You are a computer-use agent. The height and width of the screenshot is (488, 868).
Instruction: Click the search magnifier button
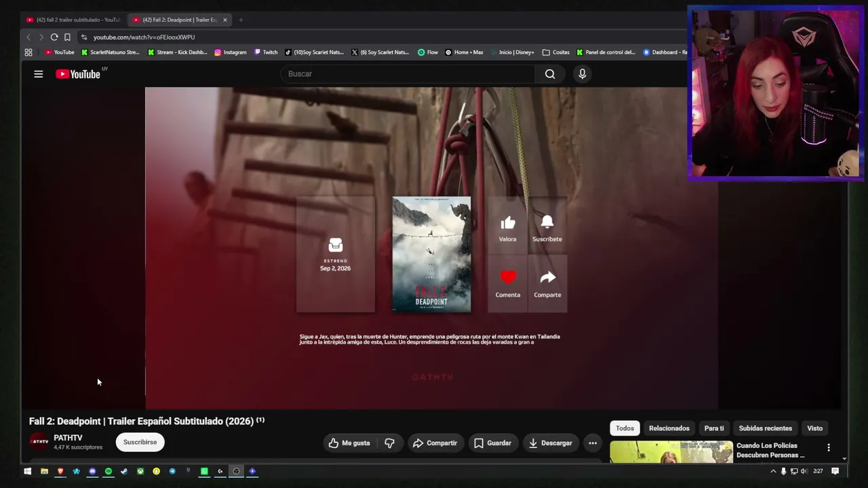(550, 74)
